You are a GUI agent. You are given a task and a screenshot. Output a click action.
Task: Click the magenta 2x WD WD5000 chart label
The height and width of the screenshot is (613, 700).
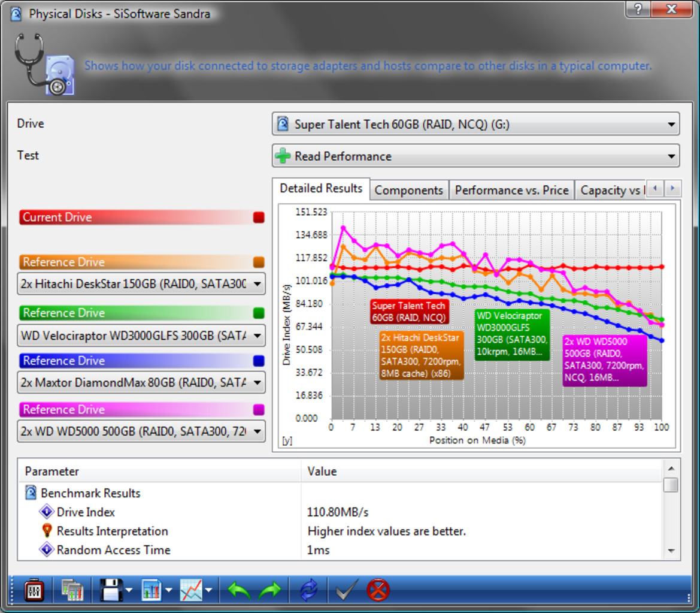click(x=604, y=360)
